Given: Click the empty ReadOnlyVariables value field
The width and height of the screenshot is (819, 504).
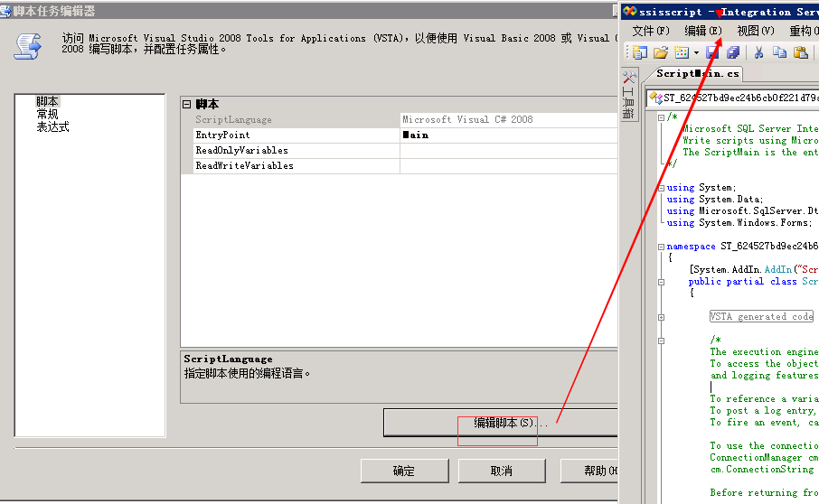Looking at the screenshot, I should 509,150.
